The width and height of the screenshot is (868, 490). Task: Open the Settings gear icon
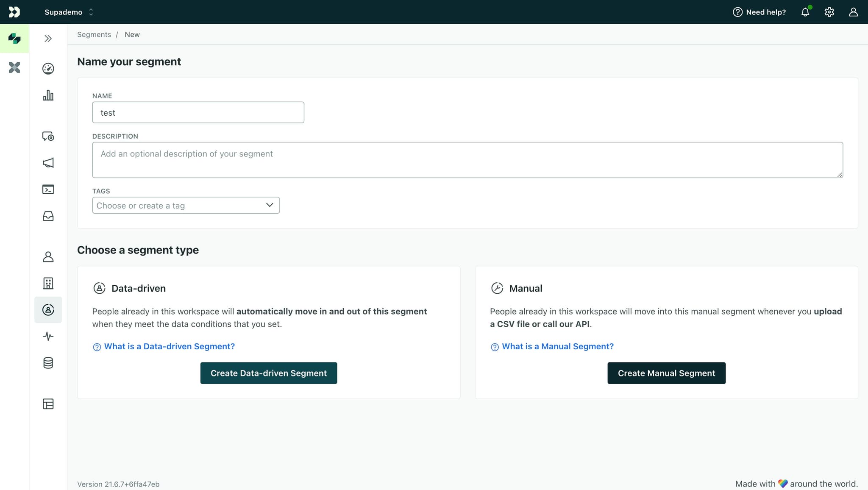click(829, 12)
